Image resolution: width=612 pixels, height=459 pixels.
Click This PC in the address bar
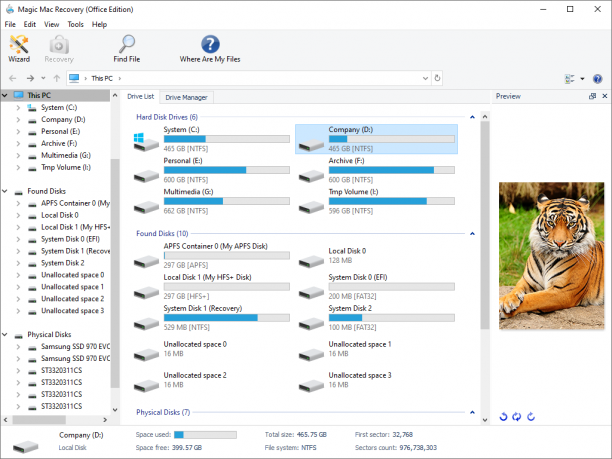coord(102,78)
